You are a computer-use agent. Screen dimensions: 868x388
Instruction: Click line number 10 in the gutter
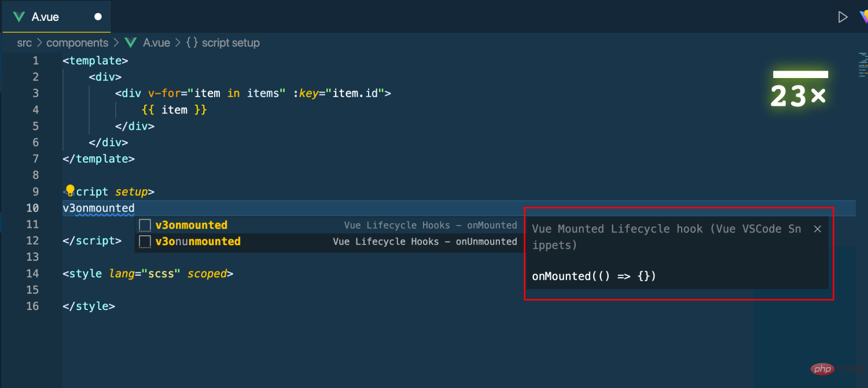pyautogui.click(x=32, y=208)
